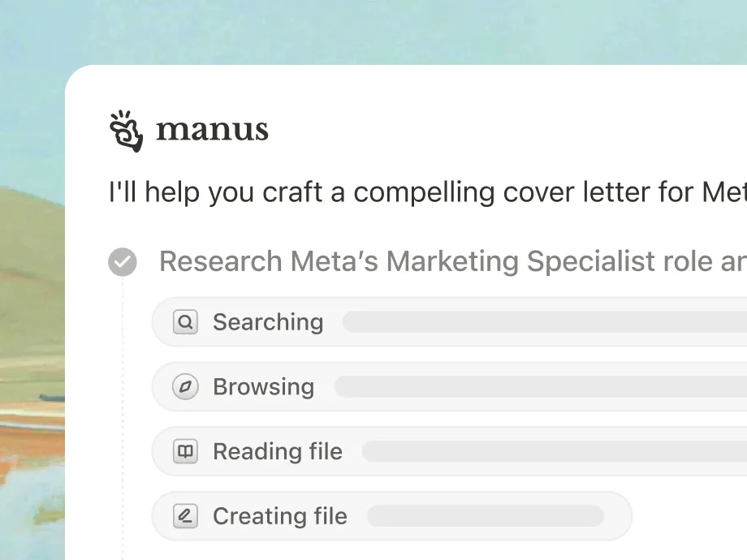
Task: Open the Creating file step label
Action: (x=279, y=516)
